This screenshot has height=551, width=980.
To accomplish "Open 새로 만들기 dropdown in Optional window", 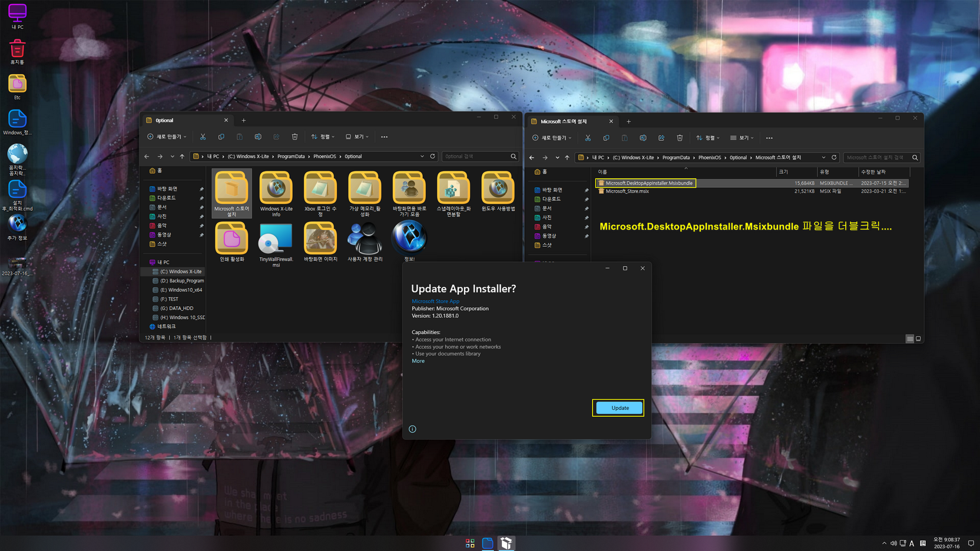I will pos(167,137).
